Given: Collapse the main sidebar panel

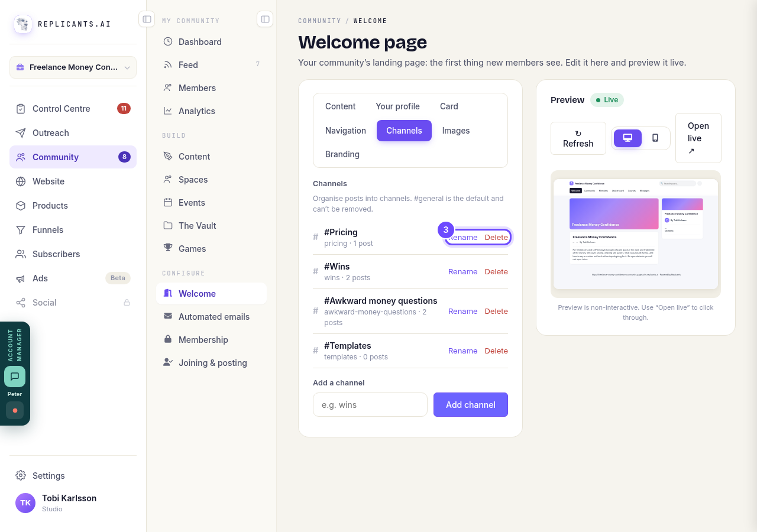Looking at the screenshot, I should tap(147, 20).
